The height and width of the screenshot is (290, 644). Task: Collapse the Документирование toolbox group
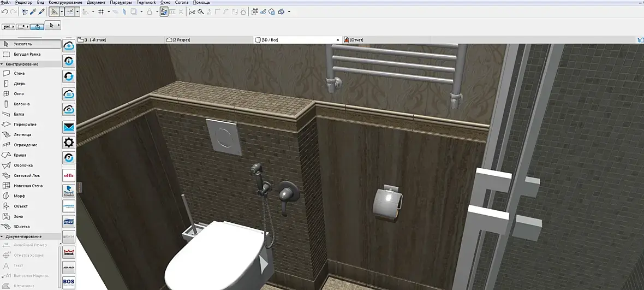coord(2,236)
